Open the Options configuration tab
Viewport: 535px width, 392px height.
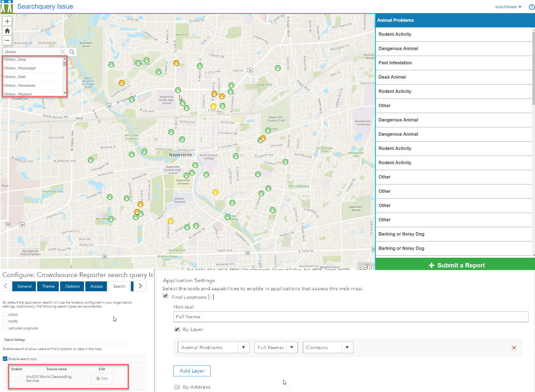point(72,286)
